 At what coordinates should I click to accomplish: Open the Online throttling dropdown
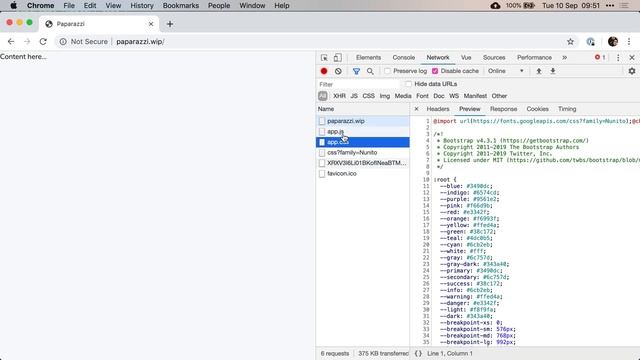505,71
